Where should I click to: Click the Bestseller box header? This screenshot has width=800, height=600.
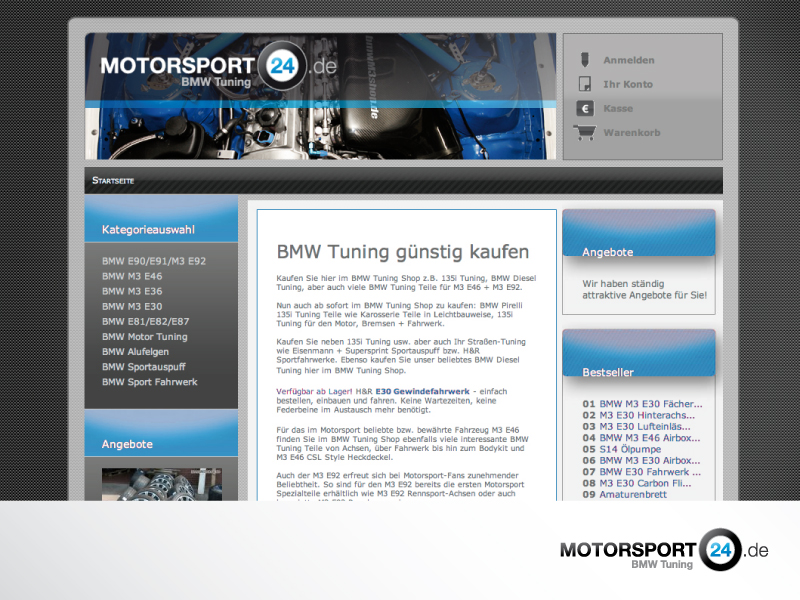tap(639, 354)
